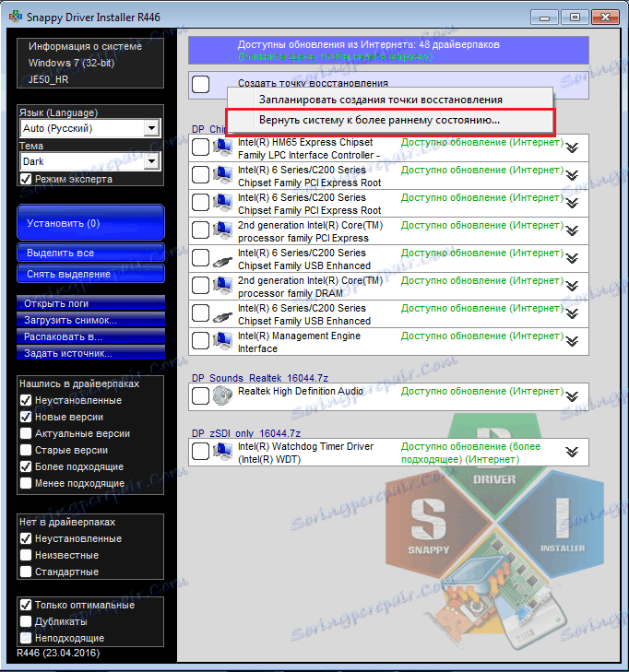The height and width of the screenshot is (672, 629).
Task: Click speaker icon of Realtek High Definition Audio
Action: point(222,395)
